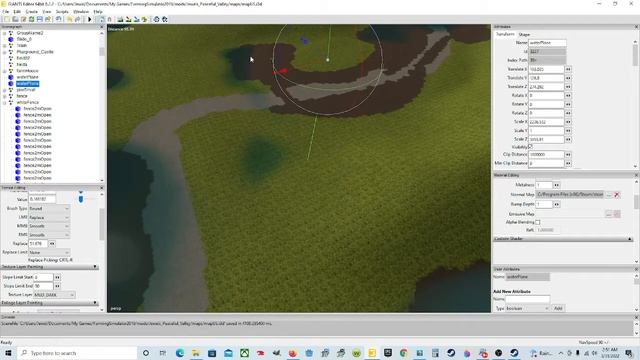The height and width of the screenshot is (360, 640).
Task: Clear Normal Map with the red X icon
Action: pyautogui.click(x=617, y=195)
